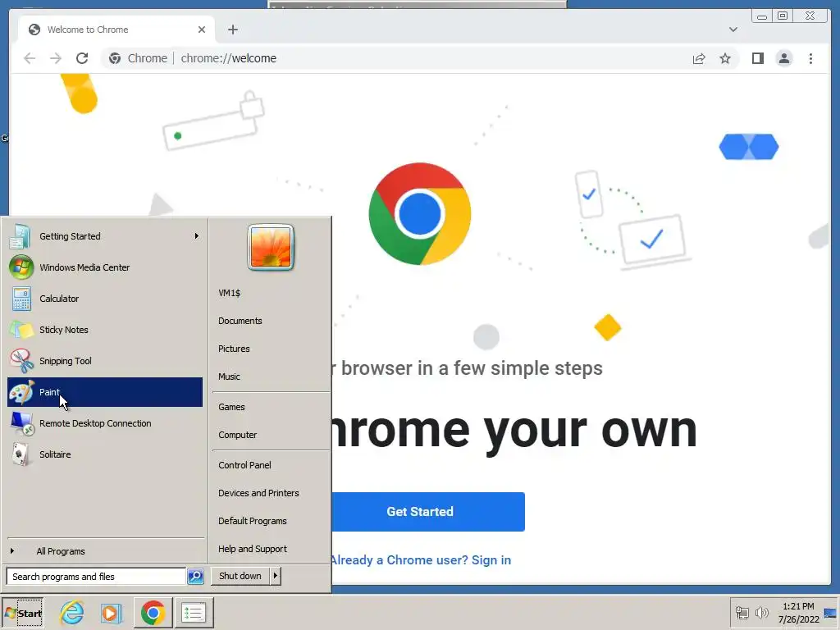
Task: Click the Search programs and files box
Action: [96, 577]
